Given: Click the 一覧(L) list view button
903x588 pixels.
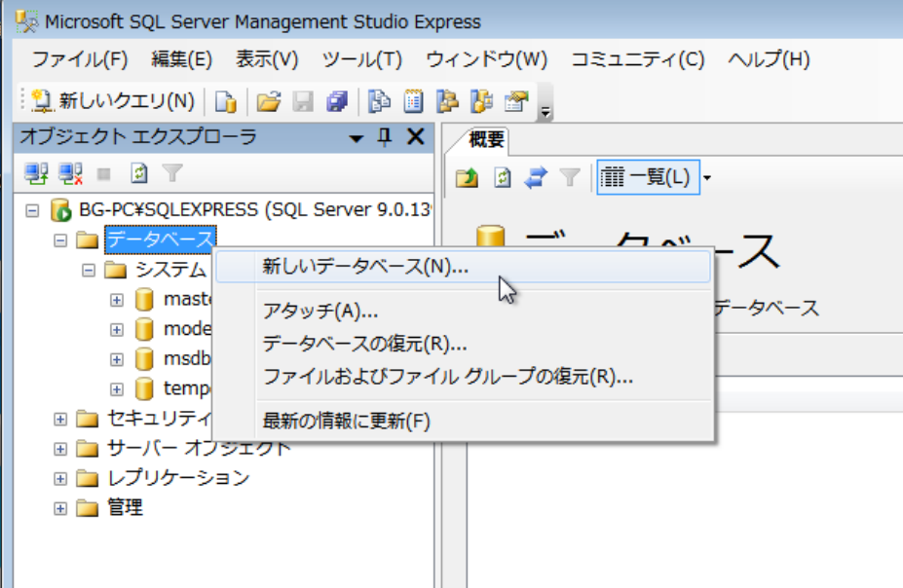Looking at the screenshot, I should click(x=648, y=177).
